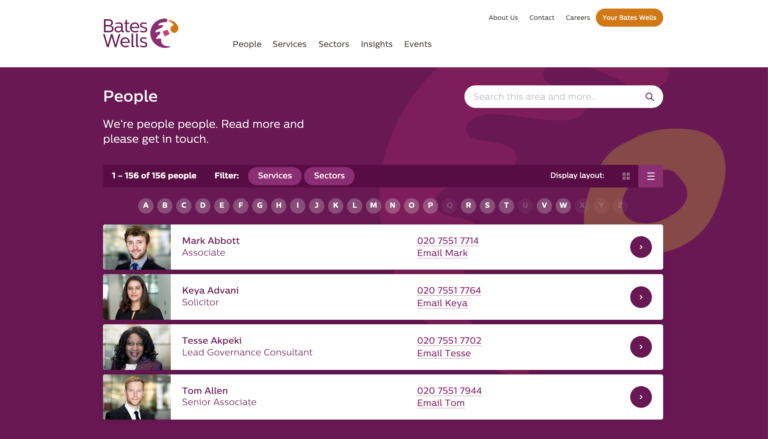Click Tesse Akpeki's photo thumbnail

click(136, 347)
